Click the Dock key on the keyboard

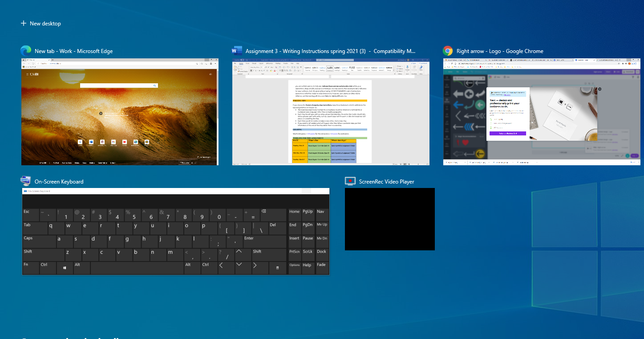tap(321, 252)
